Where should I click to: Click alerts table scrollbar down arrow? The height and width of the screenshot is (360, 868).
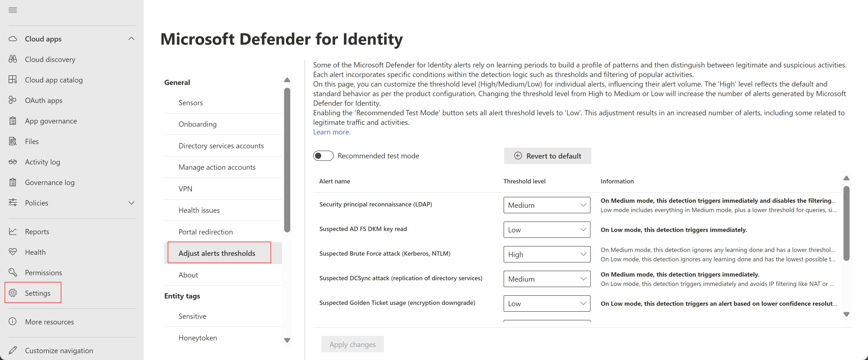tap(846, 314)
